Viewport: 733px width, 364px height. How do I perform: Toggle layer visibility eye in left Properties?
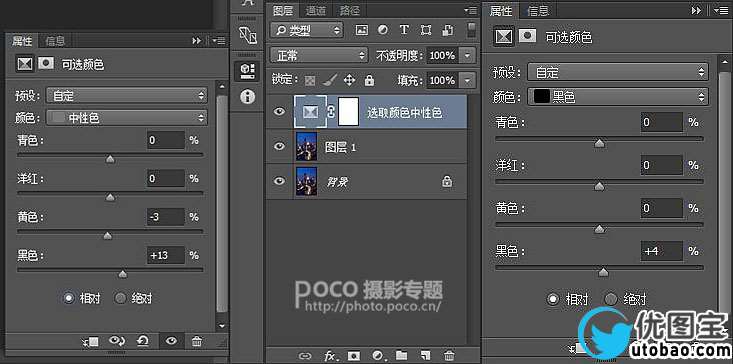(x=172, y=342)
